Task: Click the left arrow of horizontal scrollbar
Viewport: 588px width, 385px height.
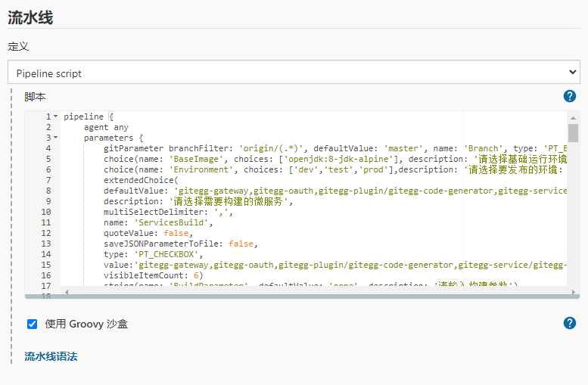Action: (67, 290)
